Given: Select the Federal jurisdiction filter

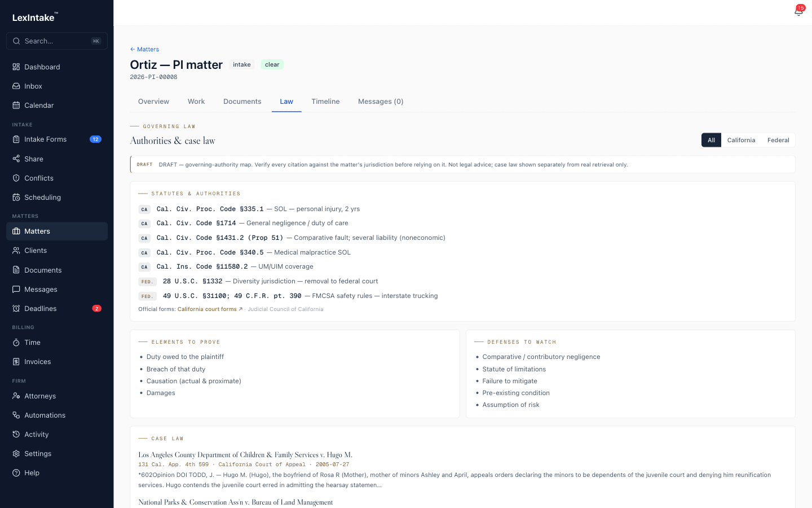Looking at the screenshot, I should pyautogui.click(x=778, y=140).
